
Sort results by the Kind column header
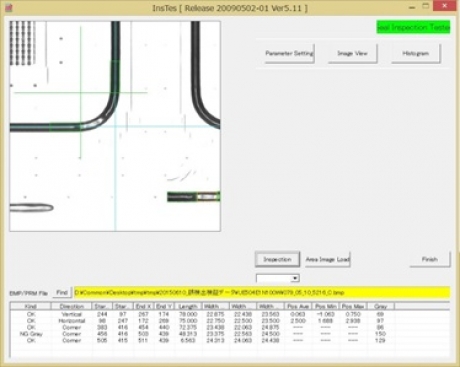[x=31, y=306]
